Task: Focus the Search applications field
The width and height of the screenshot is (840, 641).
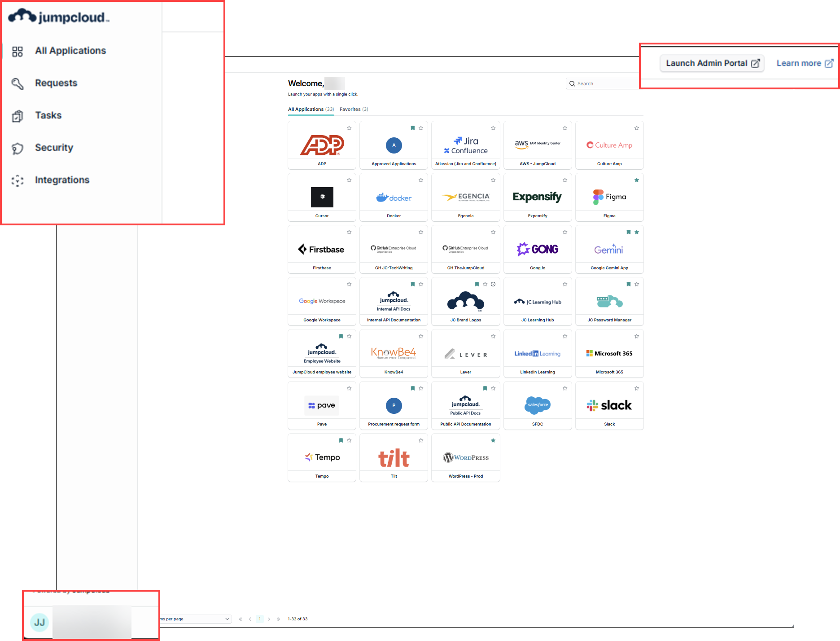Action: 604,83
